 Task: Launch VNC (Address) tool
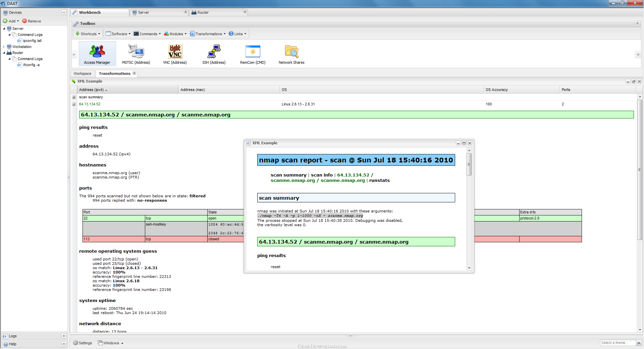[175, 54]
